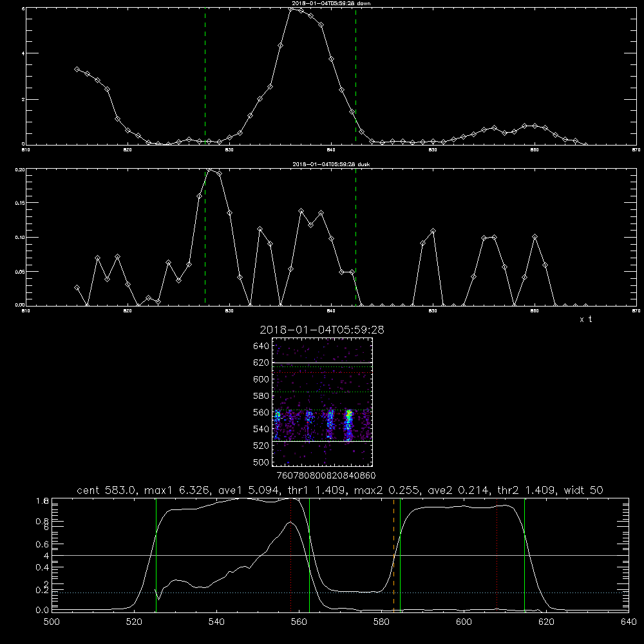The image size is (644, 644).
Task: Click the blue dotted horizontal threshold line
Action: coord(340,592)
